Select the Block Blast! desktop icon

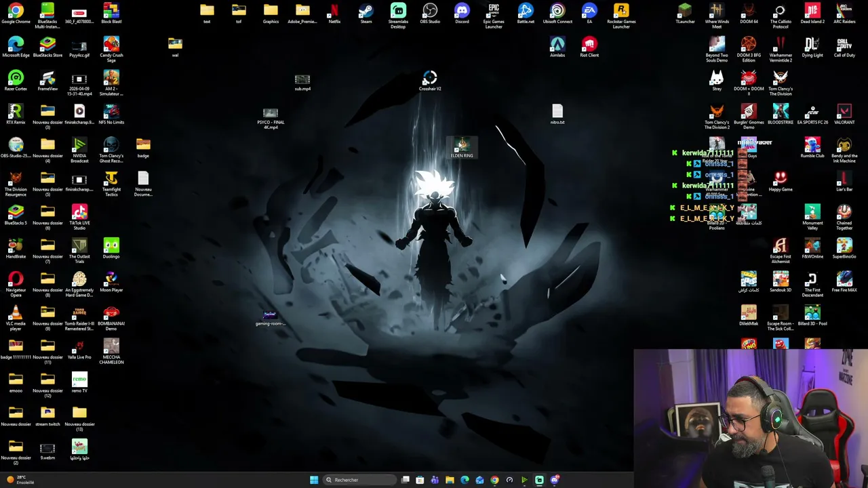pyautogui.click(x=111, y=14)
